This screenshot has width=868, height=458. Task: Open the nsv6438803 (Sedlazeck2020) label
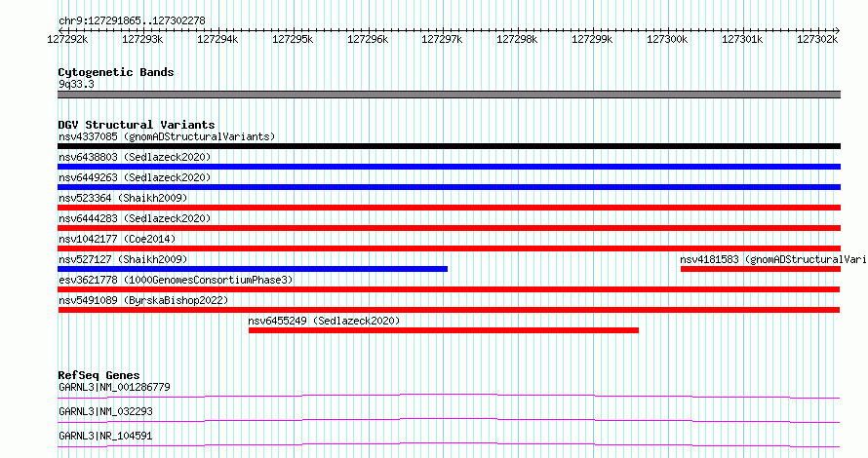click(x=135, y=157)
